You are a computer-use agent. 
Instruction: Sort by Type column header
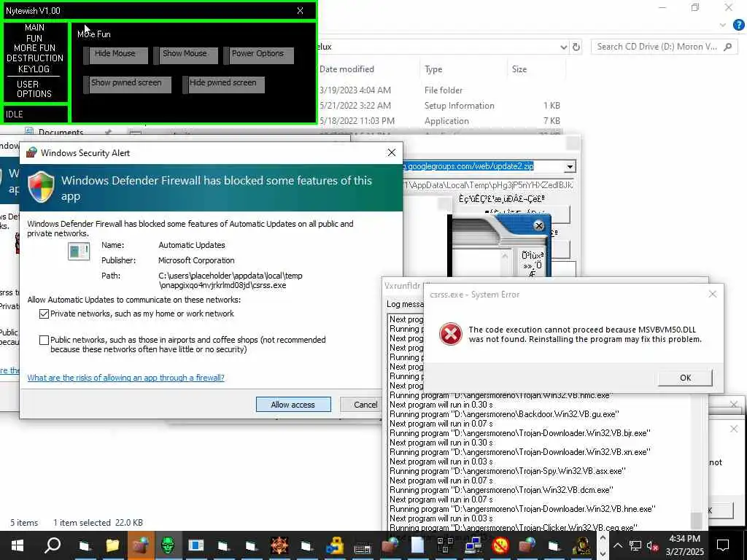[x=433, y=69]
